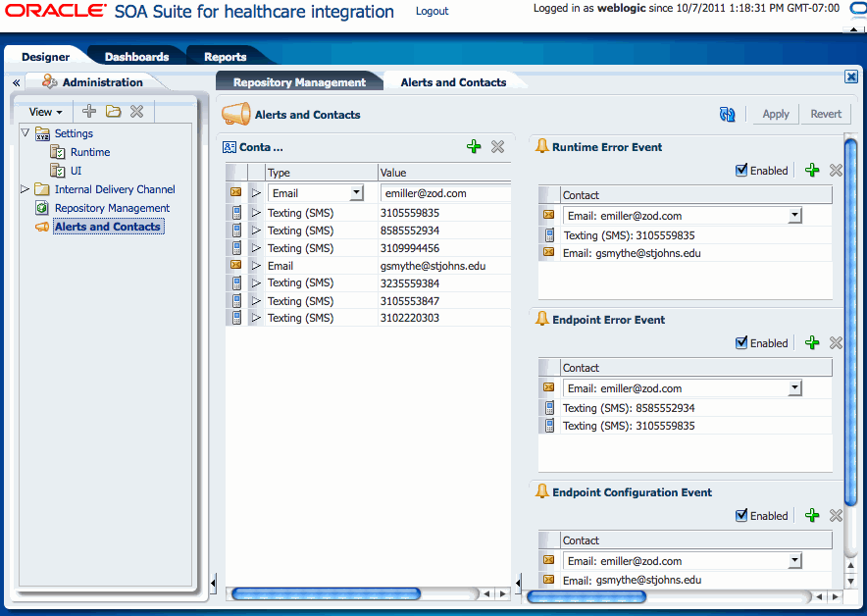Viewport: 867px width, 616px height.
Task: Toggle Enabled for Endpoint Error Event
Action: coord(742,343)
